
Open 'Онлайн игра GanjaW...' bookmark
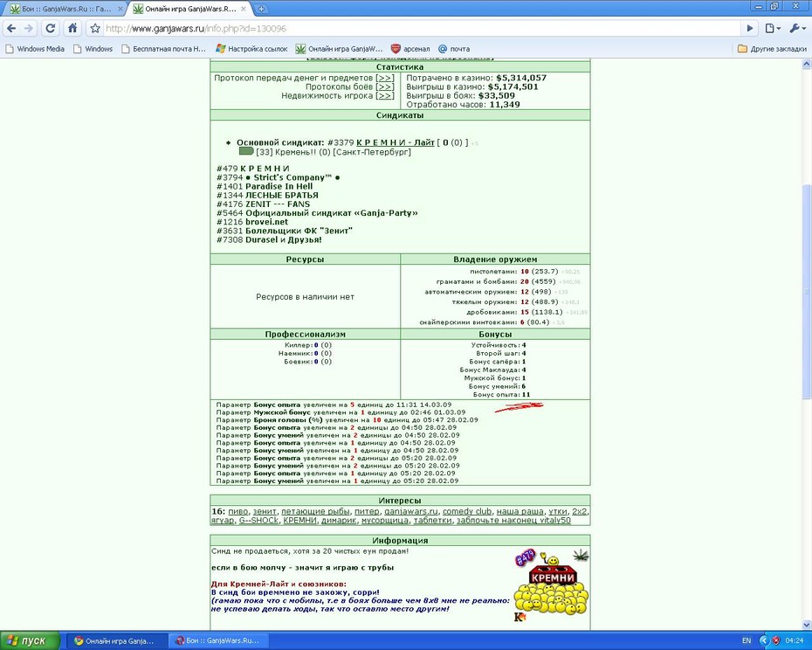pyautogui.click(x=339, y=49)
